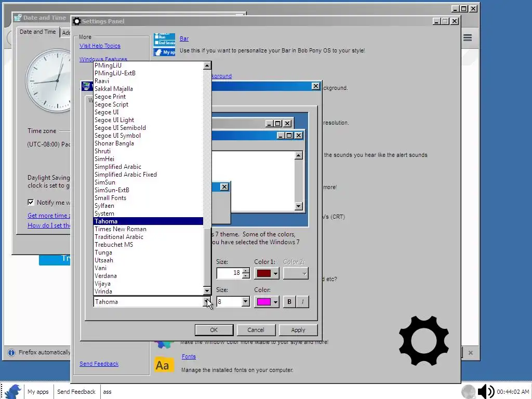
Task: Click the Size 18 spinner control
Action: tap(246, 273)
